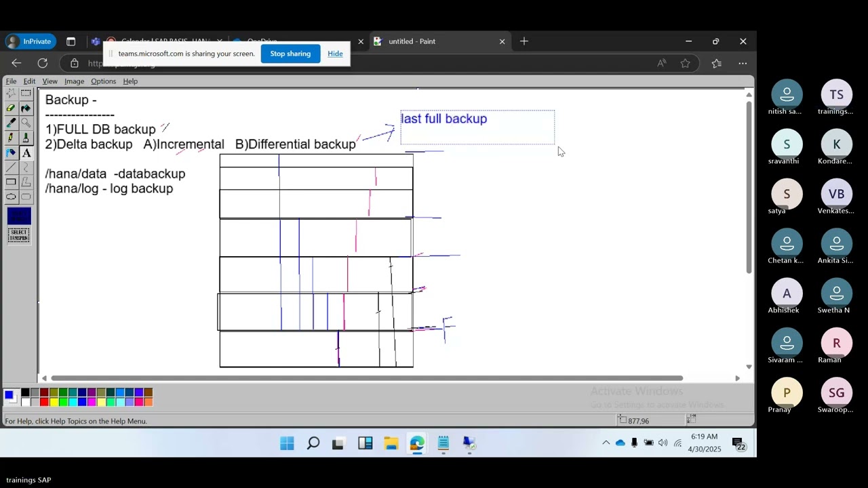Open browser Settings and more menu
The height and width of the screenshot is (488, 868).
coord(743,63)
